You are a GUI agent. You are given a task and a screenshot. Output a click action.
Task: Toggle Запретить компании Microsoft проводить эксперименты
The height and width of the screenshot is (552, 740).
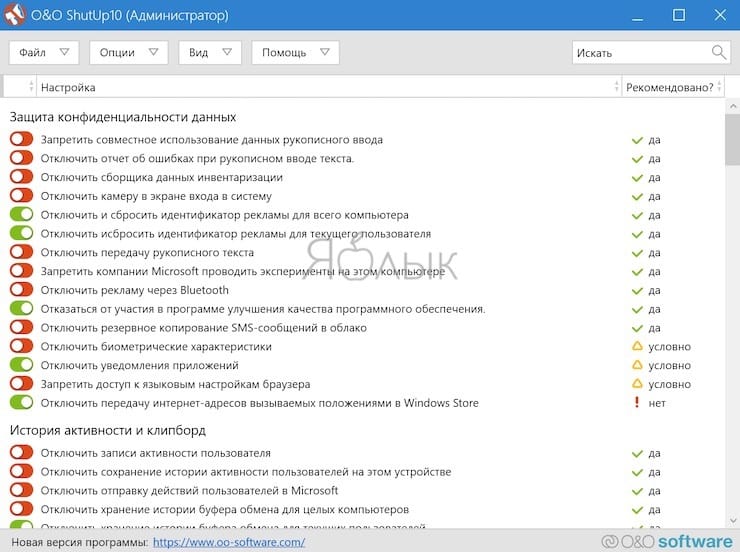click(x=21, y=271)
